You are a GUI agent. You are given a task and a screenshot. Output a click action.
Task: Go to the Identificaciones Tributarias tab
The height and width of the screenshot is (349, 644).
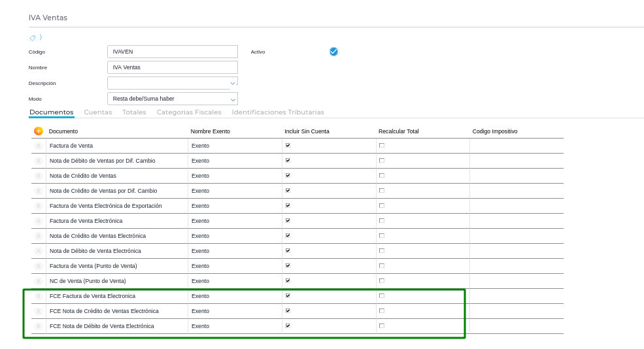278,112
